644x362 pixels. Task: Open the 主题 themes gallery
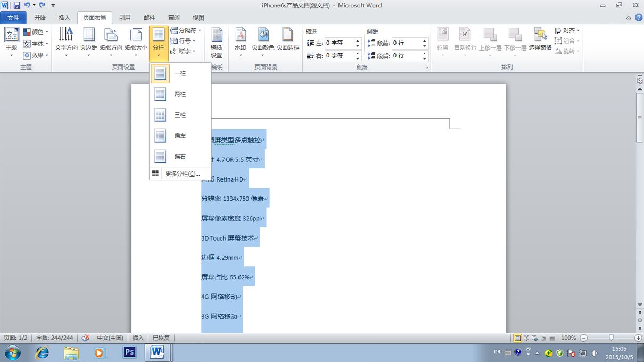coord(11,42)
